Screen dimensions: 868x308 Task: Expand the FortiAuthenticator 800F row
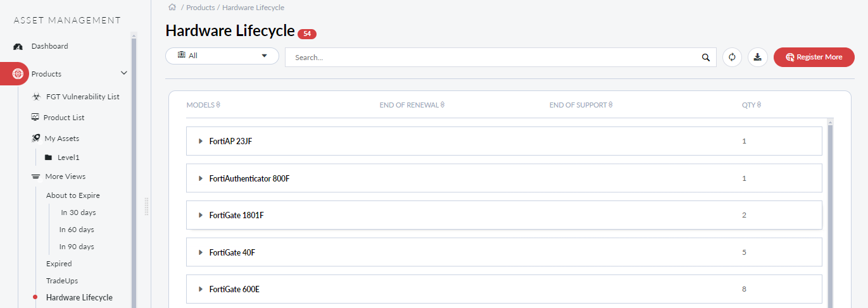point(201,178)
